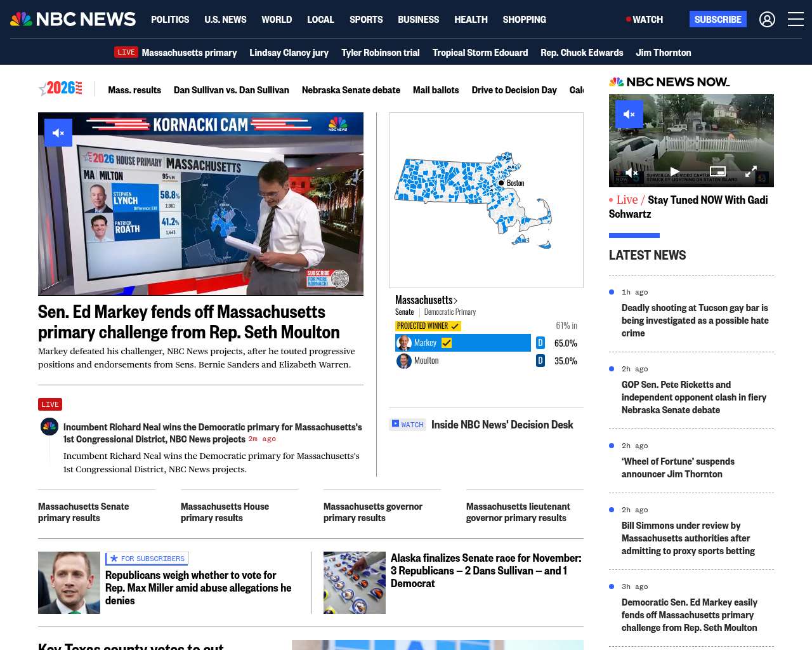812x650 pixels.
Task: Open Massachusetts Senate primary results section
Action: click(x=83, y=512)
